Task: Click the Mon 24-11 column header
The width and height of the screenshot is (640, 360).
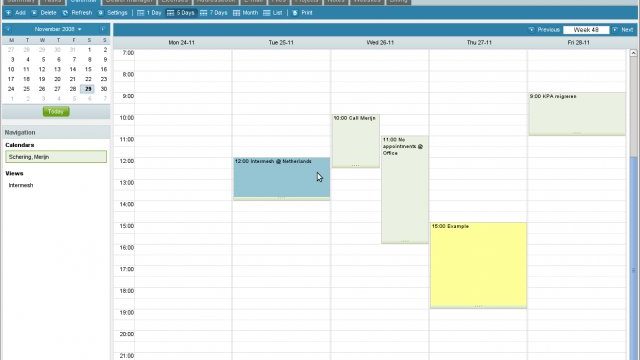Action: click(181, 42)
